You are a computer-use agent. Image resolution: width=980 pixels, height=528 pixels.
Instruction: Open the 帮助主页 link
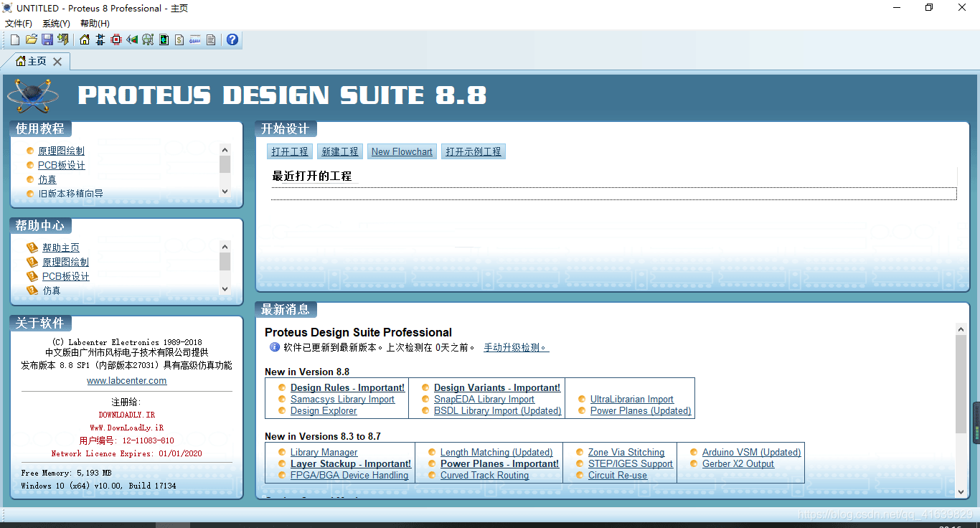(x=61, y=247)
